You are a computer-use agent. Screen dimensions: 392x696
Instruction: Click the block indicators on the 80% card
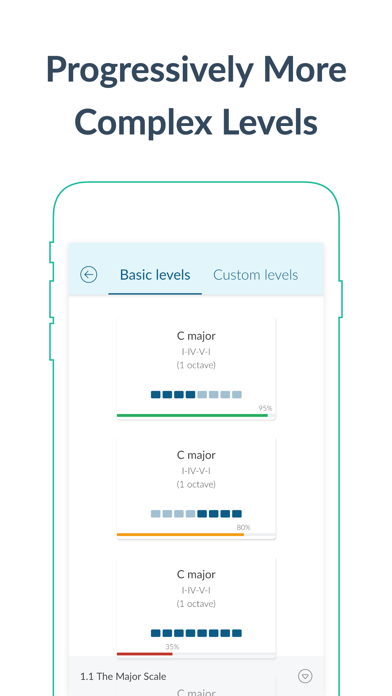[196, 514]
